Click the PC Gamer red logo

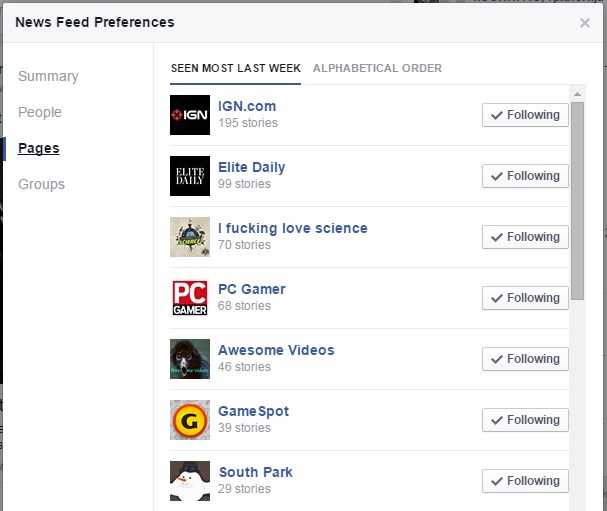[x=190, y=298]
